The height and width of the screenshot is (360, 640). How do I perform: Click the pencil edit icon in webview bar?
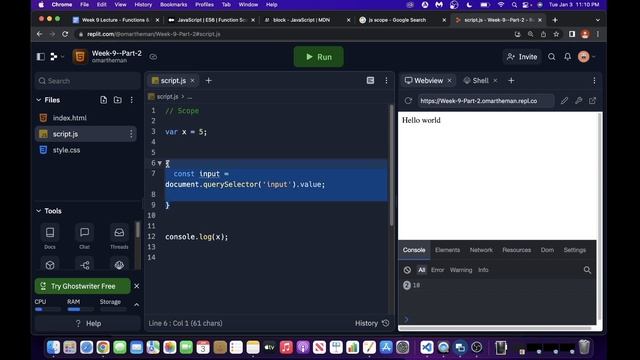[x=564, y=101]
